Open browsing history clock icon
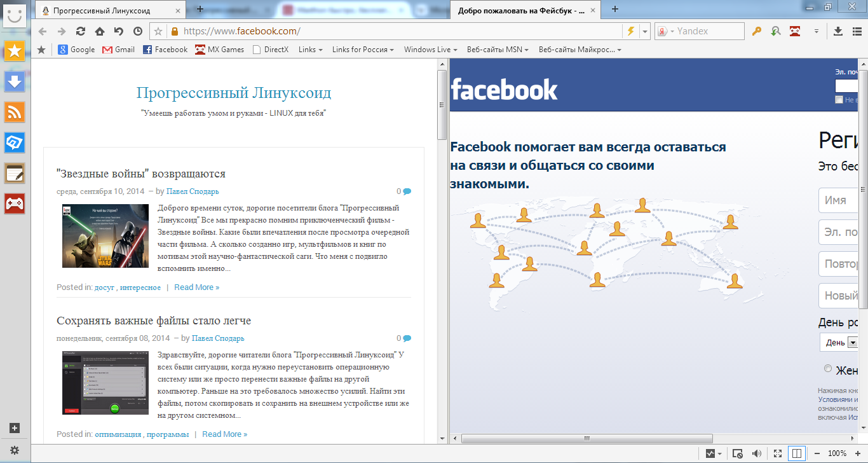The width and height of the screenshot is (868, 463). click(138, 31)
